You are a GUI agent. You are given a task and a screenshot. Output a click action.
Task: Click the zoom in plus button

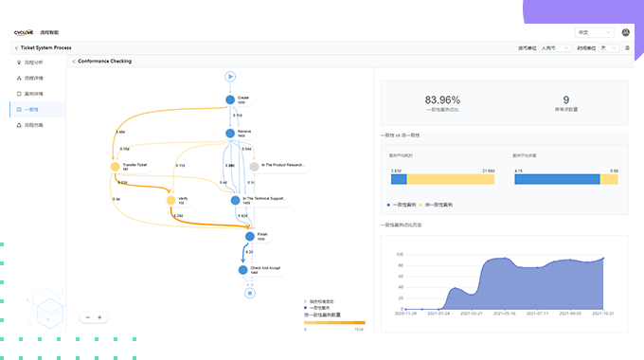click(99, 317)
